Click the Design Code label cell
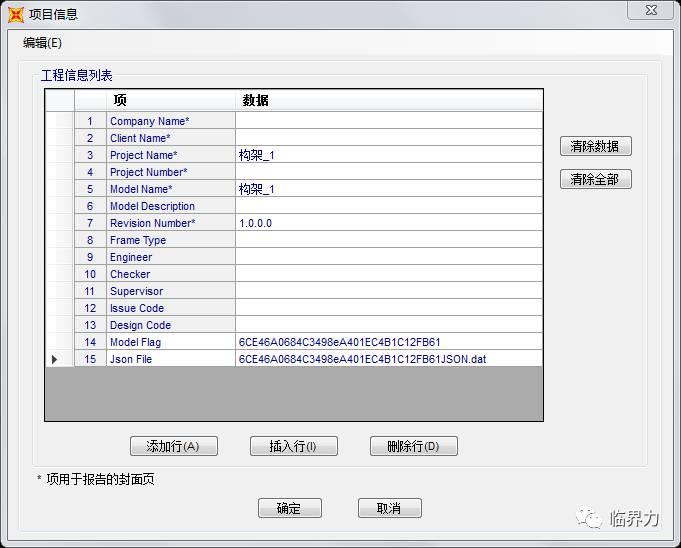The width and height of the screenshot is (681, 548). click(171, 325)
